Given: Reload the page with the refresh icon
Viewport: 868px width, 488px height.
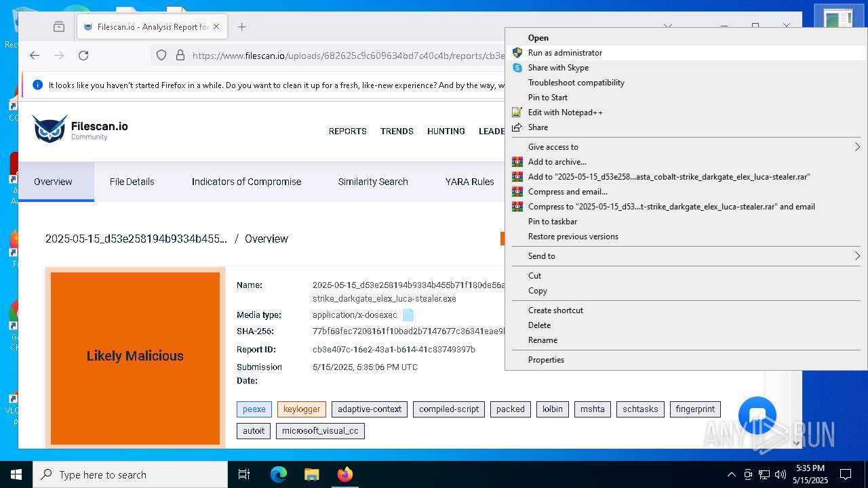Looking at the screenshot, I should (x=83, y=56).
